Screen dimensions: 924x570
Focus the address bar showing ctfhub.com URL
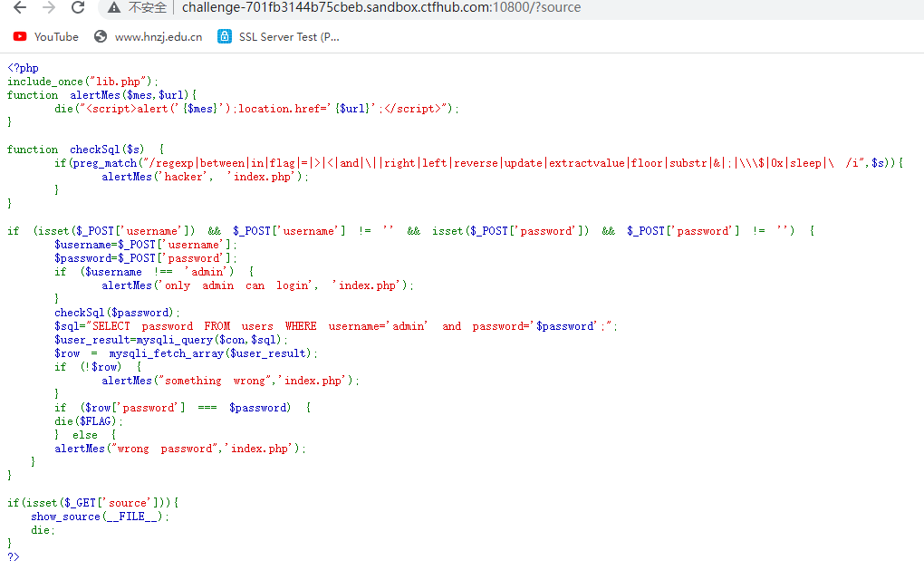381,7
